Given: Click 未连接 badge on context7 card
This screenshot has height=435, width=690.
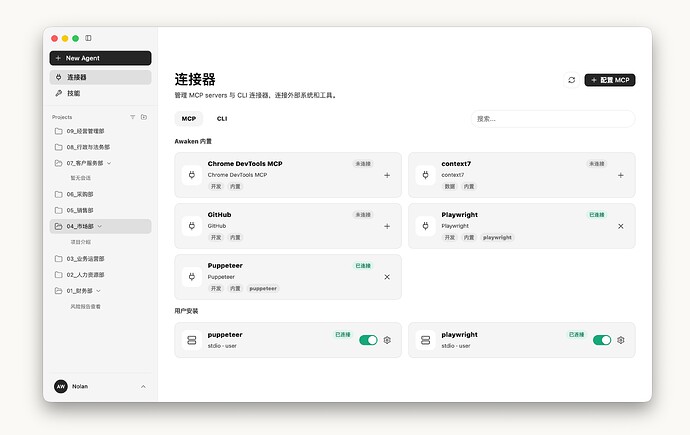Looking at the screenshot, I should pyautogui.click(x=597, y=164).
